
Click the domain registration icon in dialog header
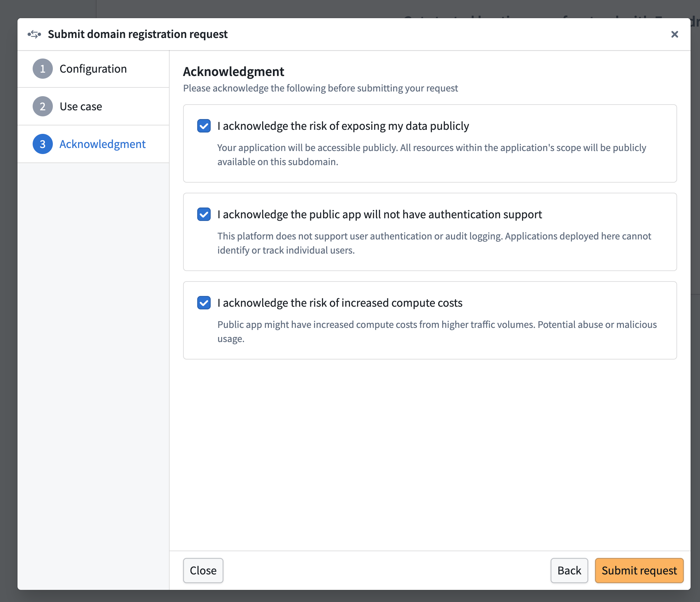34,34
